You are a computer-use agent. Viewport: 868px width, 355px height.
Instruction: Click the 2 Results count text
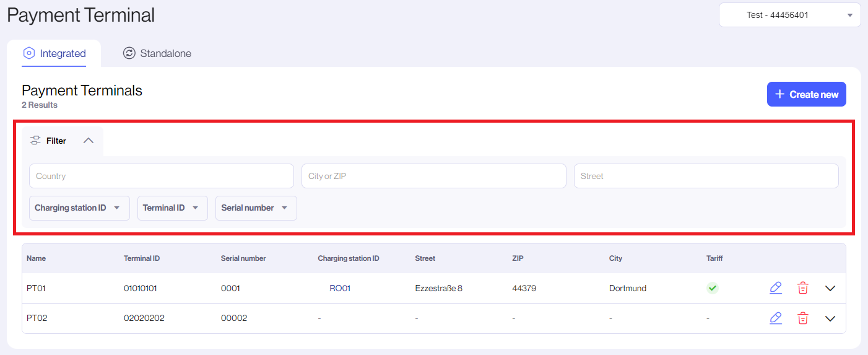point(40,105)
